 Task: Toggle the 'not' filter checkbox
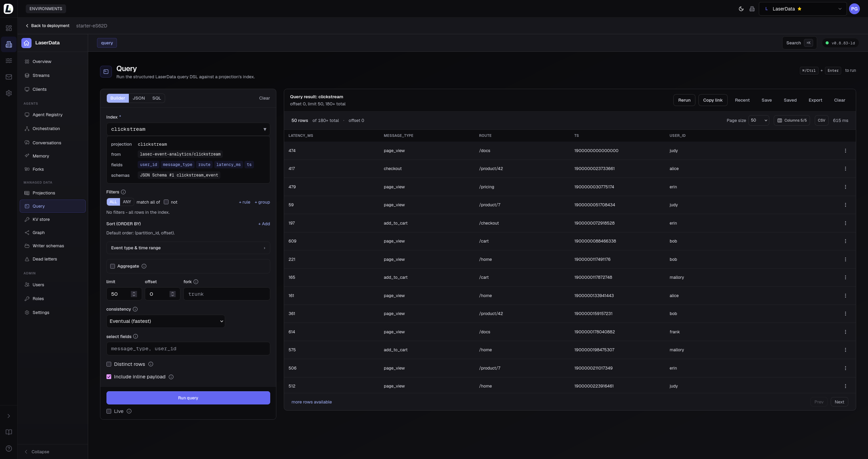tap(166, 202)
